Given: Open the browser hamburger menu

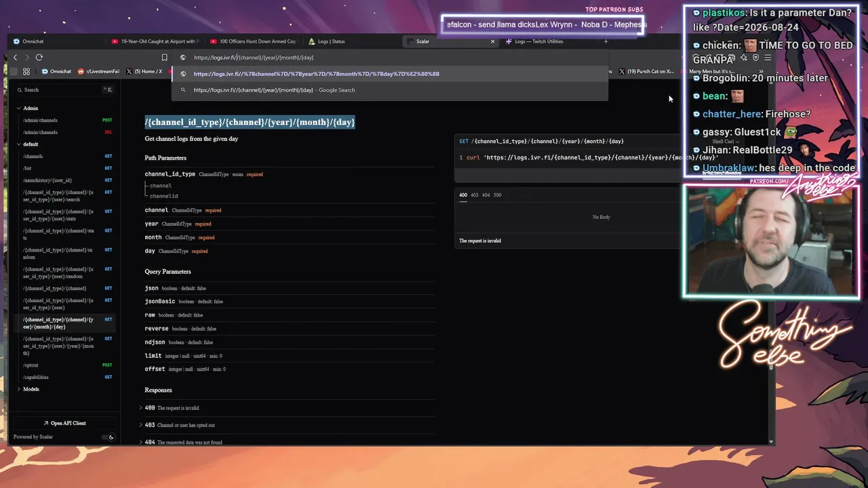Looking at the screenshot, I should pyautogui.click(x=768, y=58).
